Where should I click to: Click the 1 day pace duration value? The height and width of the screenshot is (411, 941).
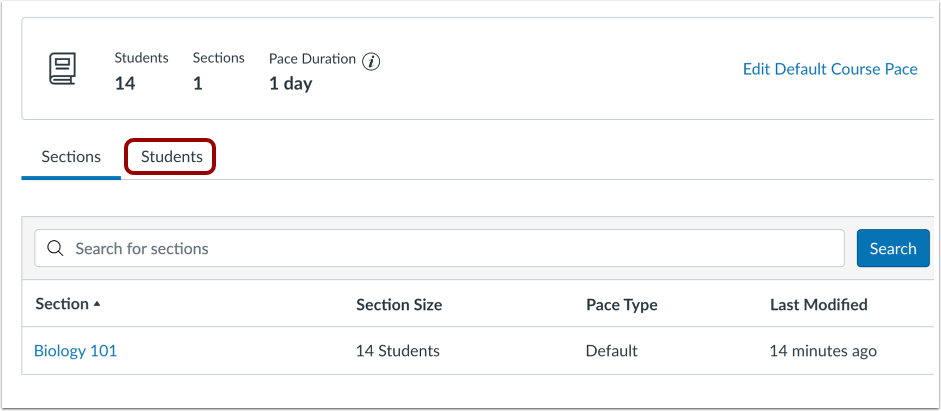290,84
